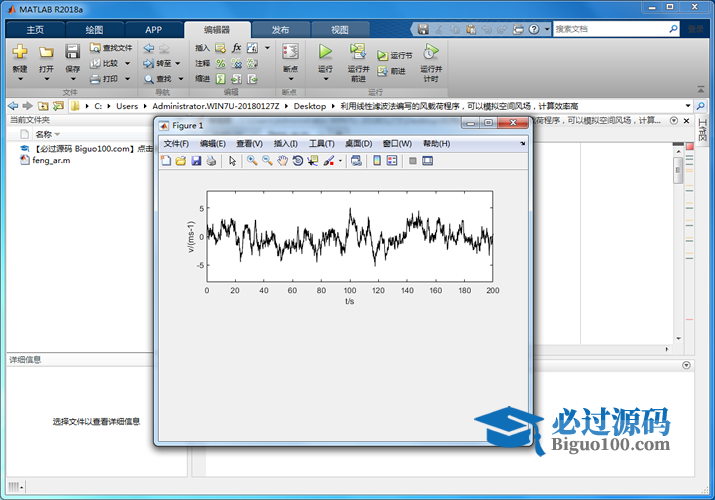Open the 工具(T) menu in Figure 1

tap(321, 143)
